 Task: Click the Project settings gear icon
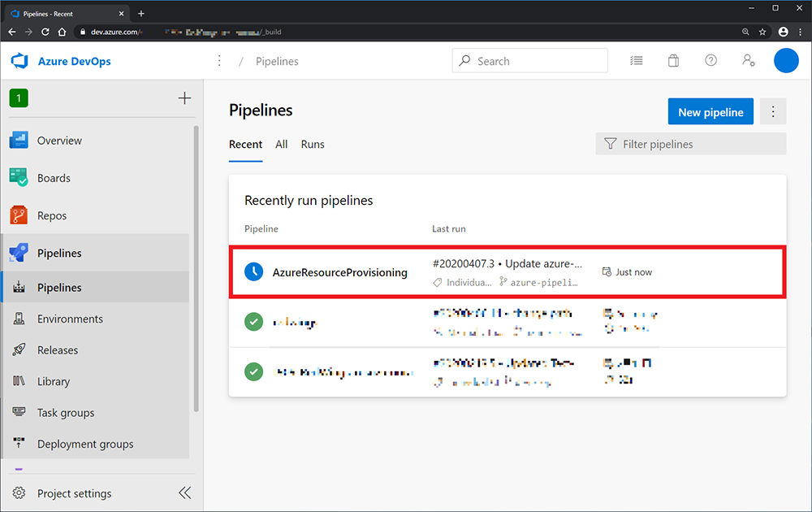(x=19, y=492)
